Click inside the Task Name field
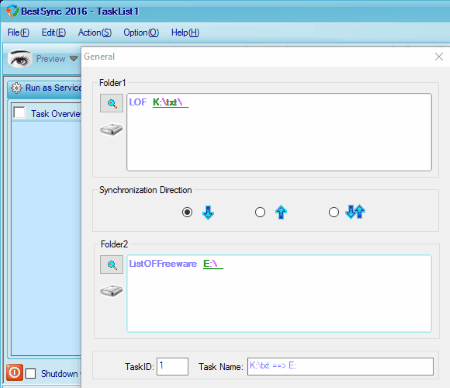 point(340,366)
